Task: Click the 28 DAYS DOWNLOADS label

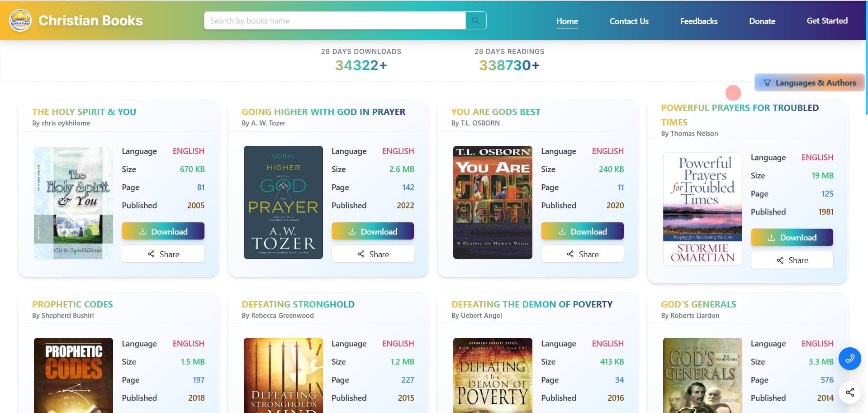Action: (361, 52)
